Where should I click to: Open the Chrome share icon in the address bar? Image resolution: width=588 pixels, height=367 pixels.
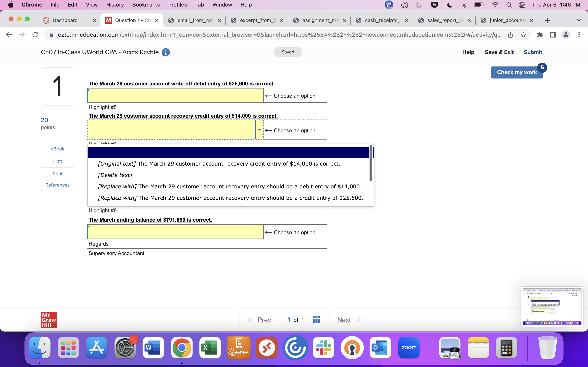tap(510, 35)
